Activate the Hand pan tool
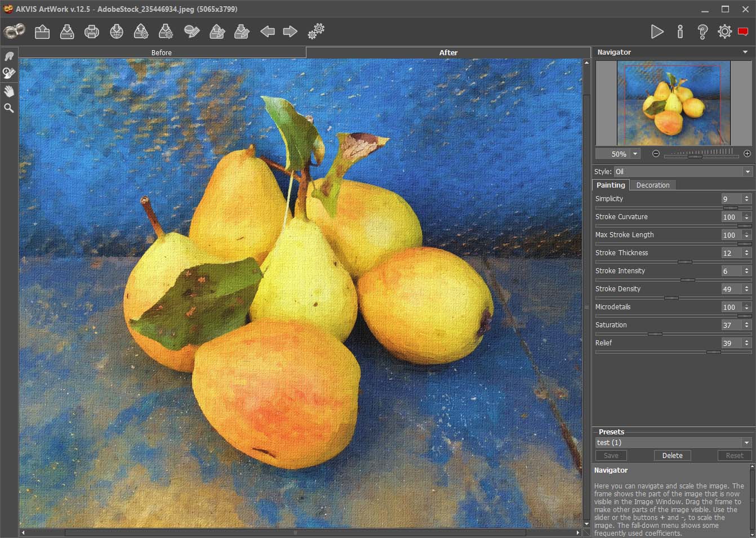Screen dimensions: 756x538 pyautogui.click(x=9, y=91)
